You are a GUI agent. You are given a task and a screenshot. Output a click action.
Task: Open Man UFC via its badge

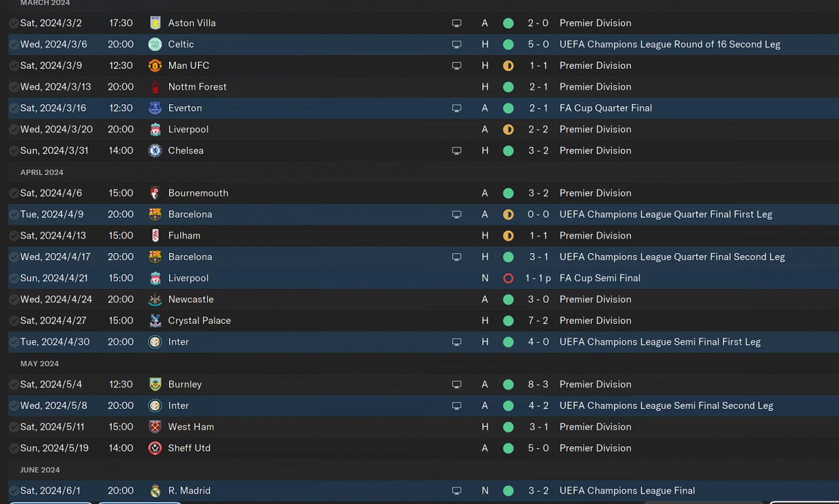click(155, 66)
